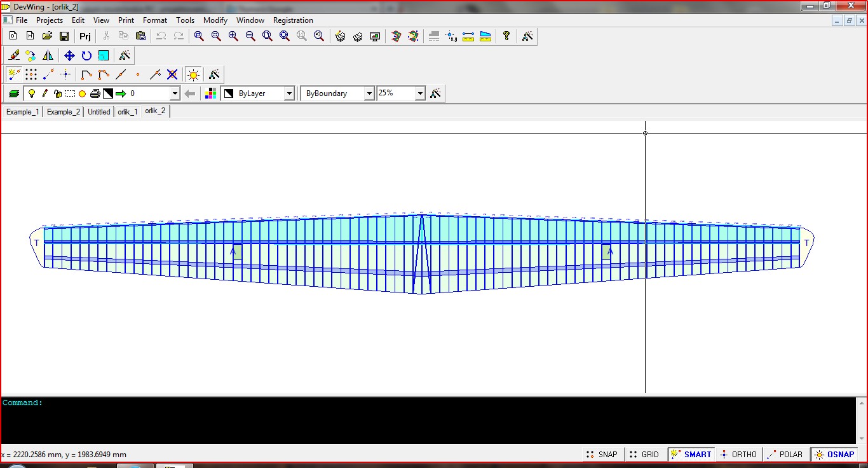Click the gray previous layer arrow

click(189, 93)
